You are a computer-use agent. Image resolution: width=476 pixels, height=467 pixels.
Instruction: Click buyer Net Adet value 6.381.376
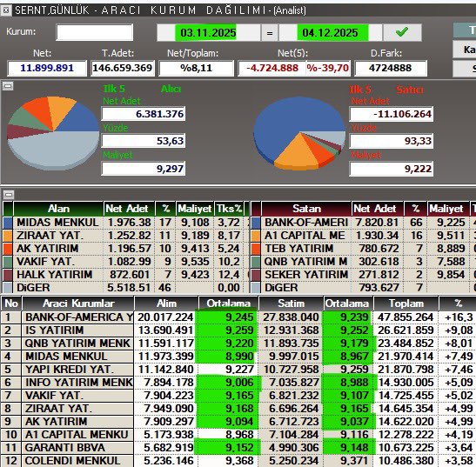(144, 114)
